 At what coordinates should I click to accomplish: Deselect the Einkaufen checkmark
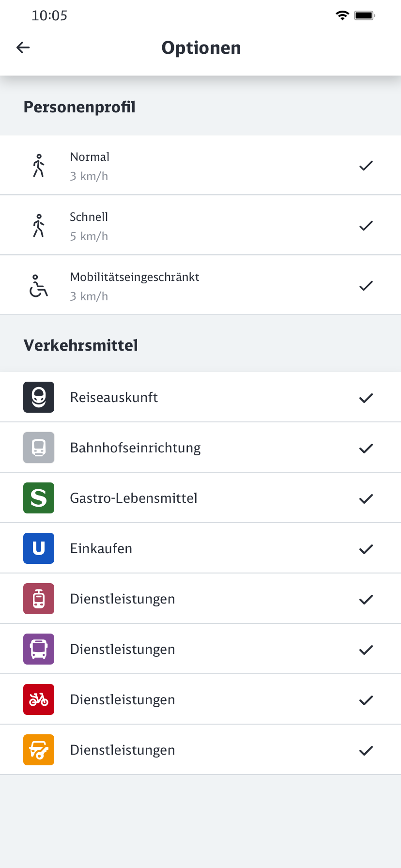click(x=366, y=549)
